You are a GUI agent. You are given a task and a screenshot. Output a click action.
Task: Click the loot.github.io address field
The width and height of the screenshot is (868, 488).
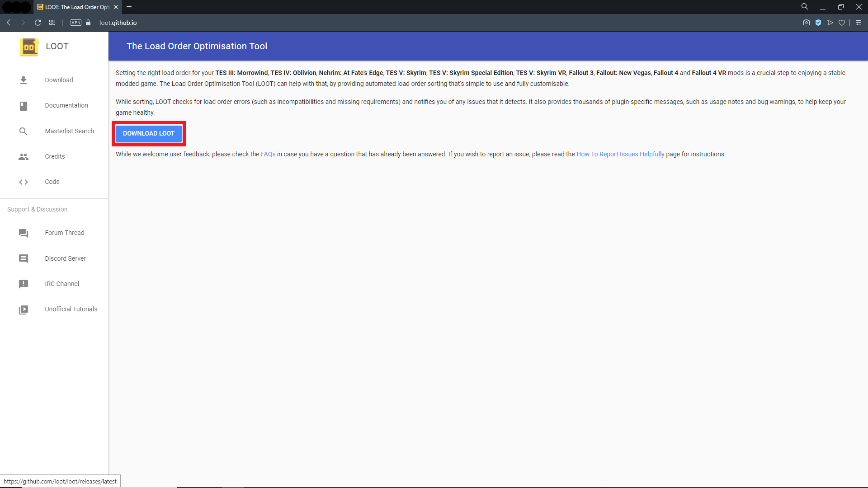tap(118, 23)
